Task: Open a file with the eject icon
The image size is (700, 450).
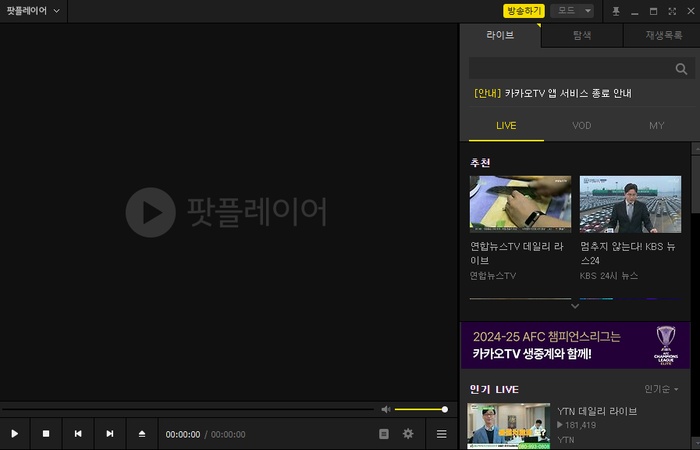Action: (142, 433)
